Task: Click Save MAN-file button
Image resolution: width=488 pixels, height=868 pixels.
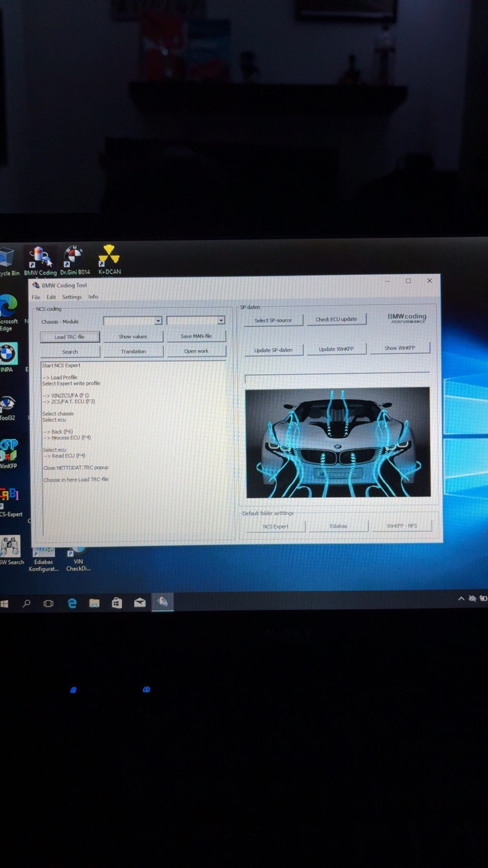Action: [x=196, y=336]
